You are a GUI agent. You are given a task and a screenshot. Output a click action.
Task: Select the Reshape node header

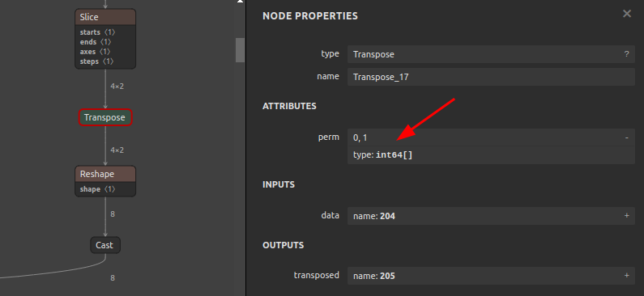[105, 174]
